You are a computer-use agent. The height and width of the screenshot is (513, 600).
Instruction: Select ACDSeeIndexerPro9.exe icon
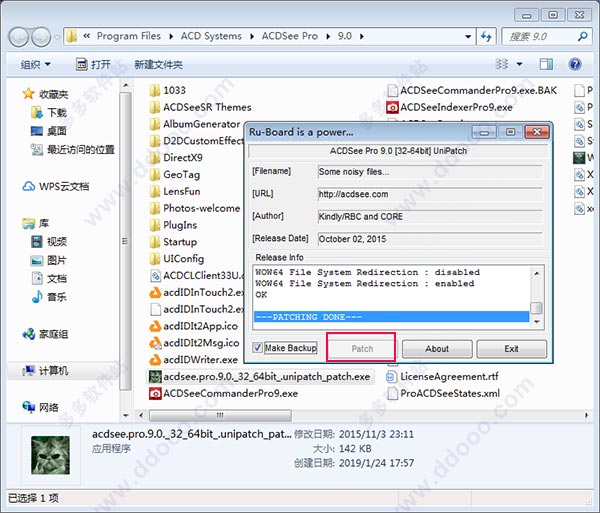tap(392, 107)
